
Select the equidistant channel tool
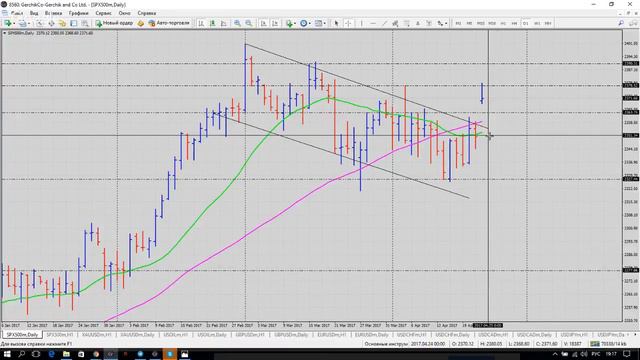coord(395,23)
